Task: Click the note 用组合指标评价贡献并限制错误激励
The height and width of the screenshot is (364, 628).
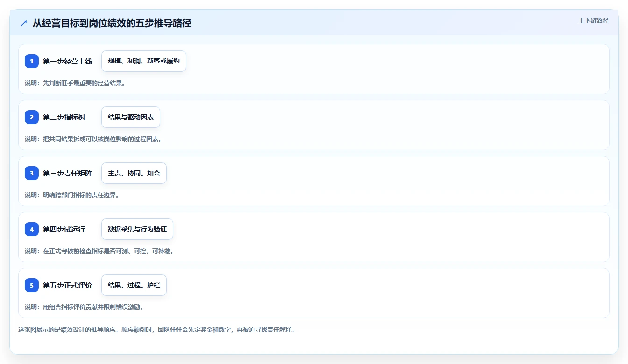Action: [84, 307]
